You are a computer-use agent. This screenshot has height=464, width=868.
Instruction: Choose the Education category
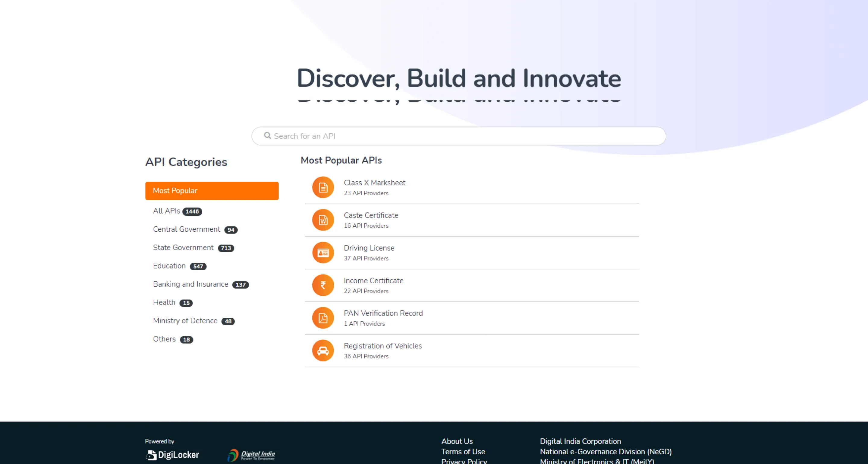point(169,266)
